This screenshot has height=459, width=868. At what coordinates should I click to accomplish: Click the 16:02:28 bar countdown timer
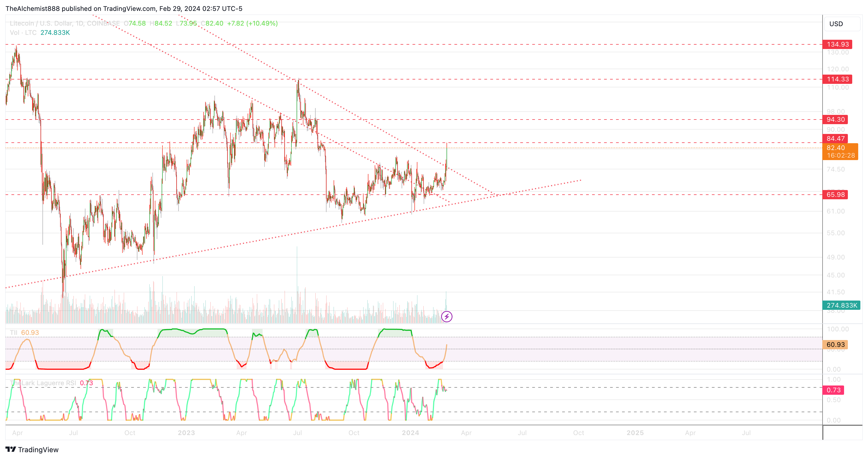pyautogui.click(x=841, y=155)
